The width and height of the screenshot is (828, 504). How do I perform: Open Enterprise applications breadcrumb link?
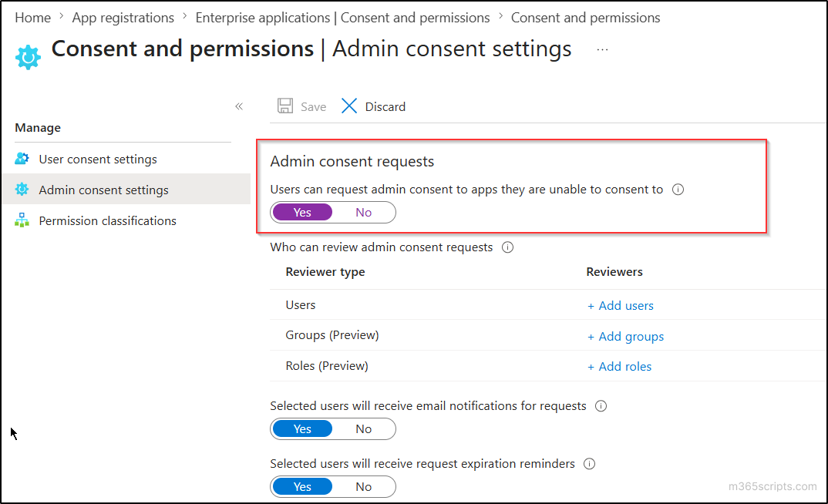point(343,18)
